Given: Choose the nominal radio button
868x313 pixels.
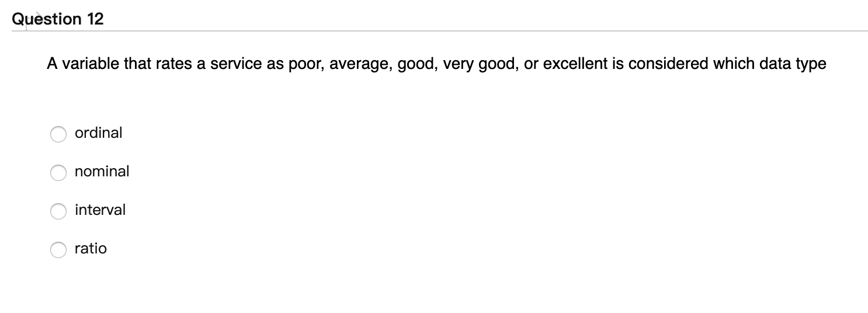Looking at the screenshot, I should 58,173.
